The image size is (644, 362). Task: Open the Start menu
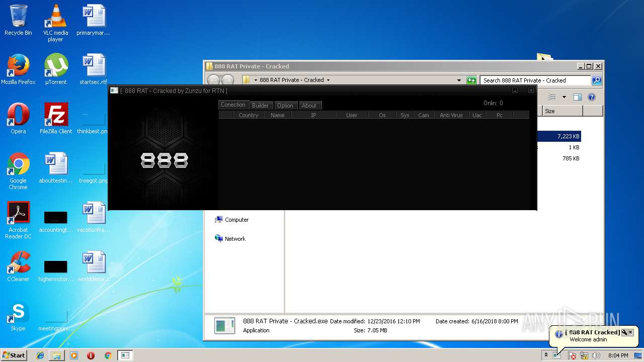[x=14, y=355]
